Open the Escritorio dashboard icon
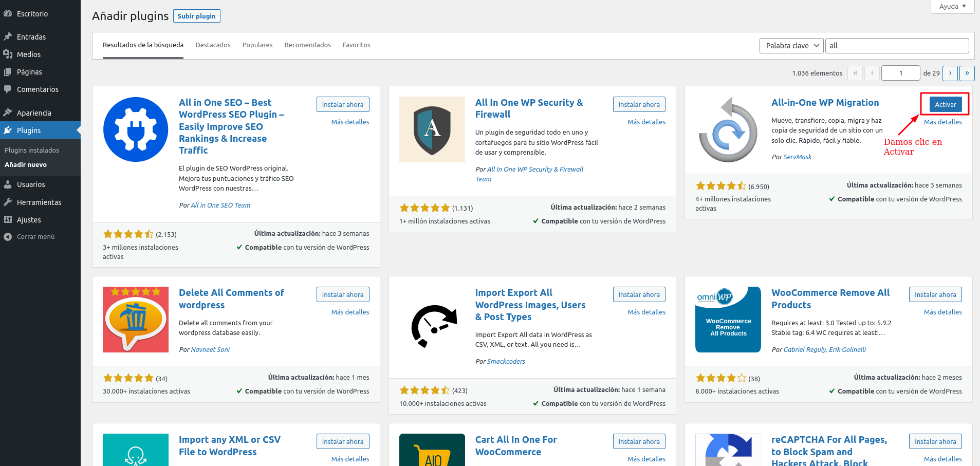The image size is (980, 466). tap(8, 14)
